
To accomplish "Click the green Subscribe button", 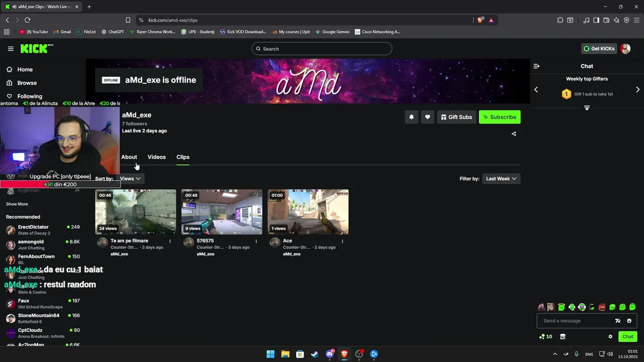I will [500, 117].
